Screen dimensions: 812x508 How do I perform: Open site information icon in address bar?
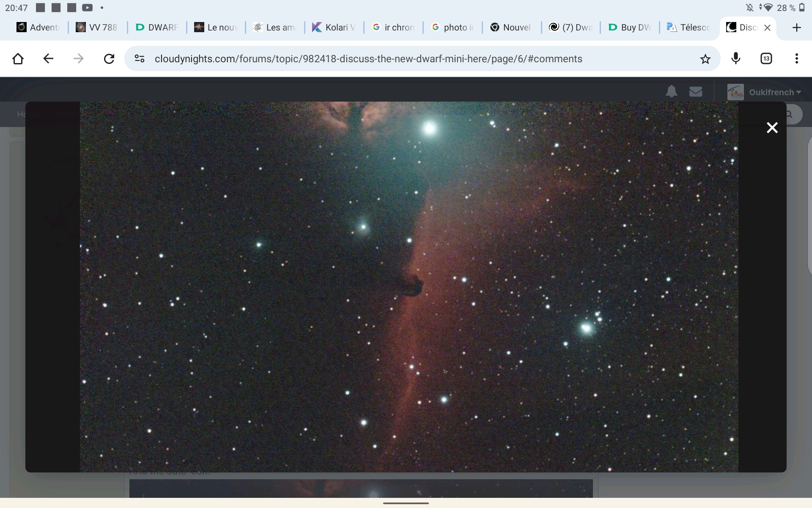click(140, 59)
